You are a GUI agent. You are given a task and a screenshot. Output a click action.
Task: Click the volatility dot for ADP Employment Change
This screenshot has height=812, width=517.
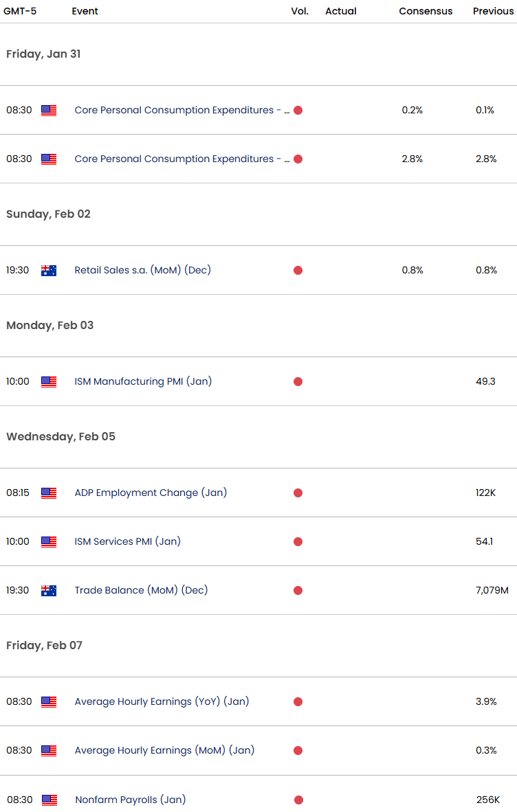click(298, 493)
